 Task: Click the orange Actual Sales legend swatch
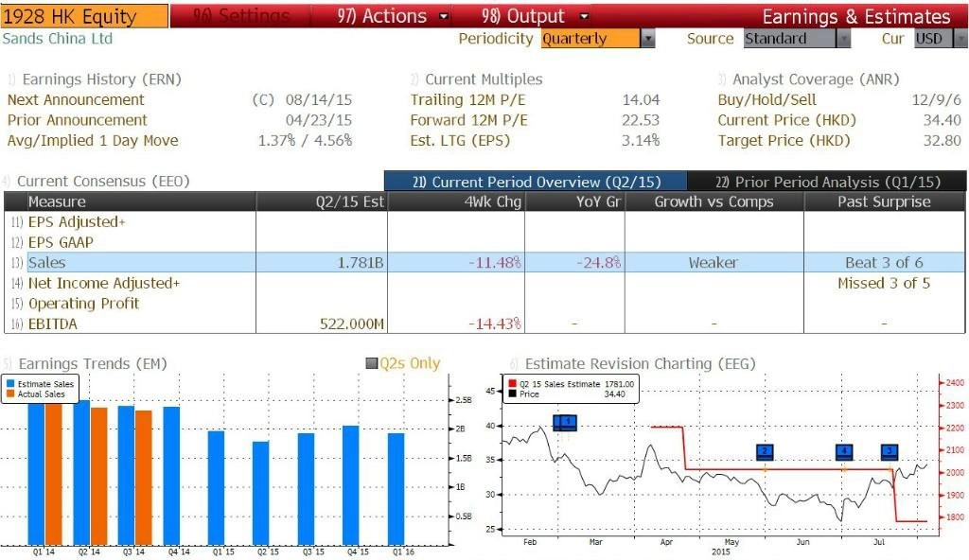pyautogui.click(x=10, y=394)
